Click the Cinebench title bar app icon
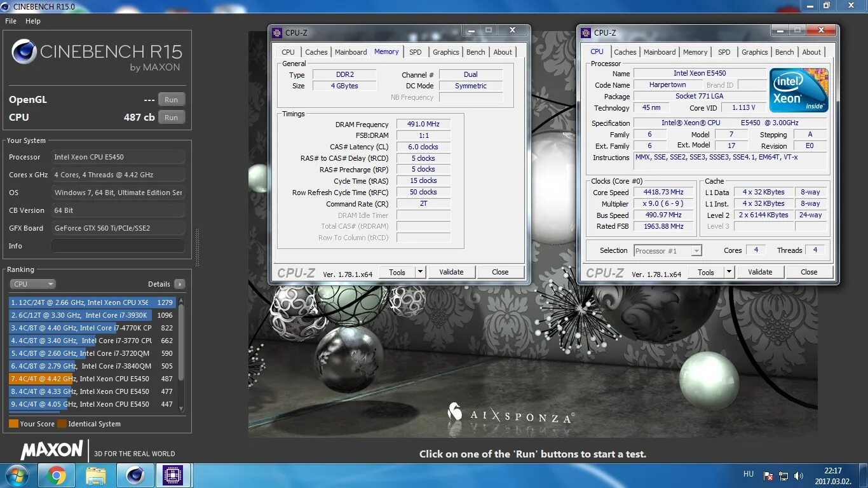Image resolution: width=868 pixels, height=488 pixels. 6,6
